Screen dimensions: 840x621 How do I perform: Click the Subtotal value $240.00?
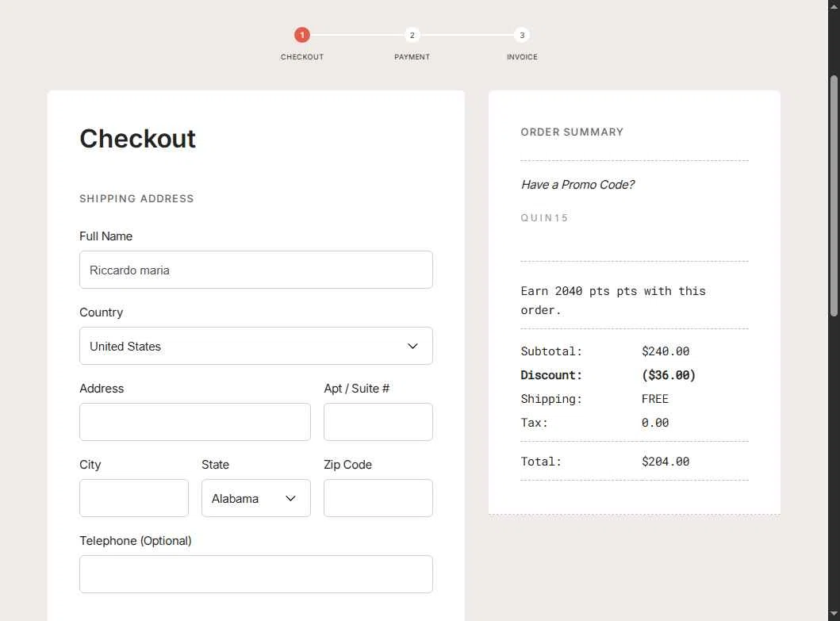665,351
